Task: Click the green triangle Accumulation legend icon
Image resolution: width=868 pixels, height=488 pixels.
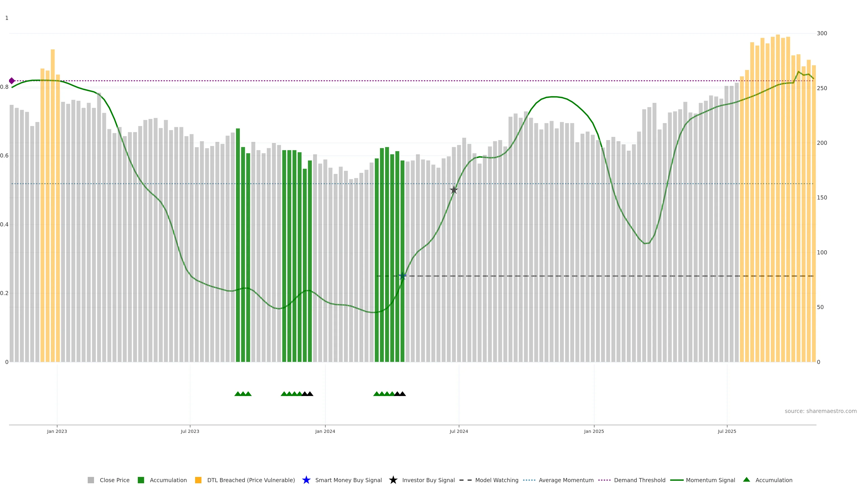Action: pyautogui.click(x=746, y=480)
